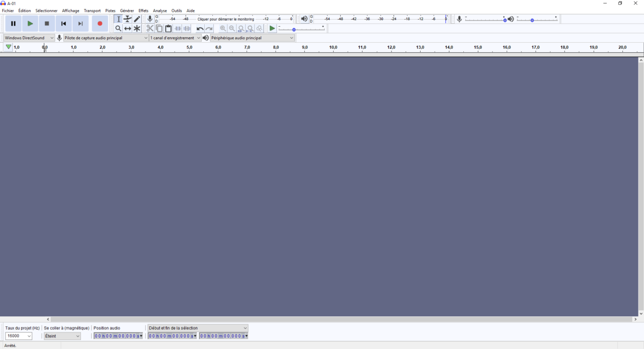Open the Pistes menu

coord(110,10)
